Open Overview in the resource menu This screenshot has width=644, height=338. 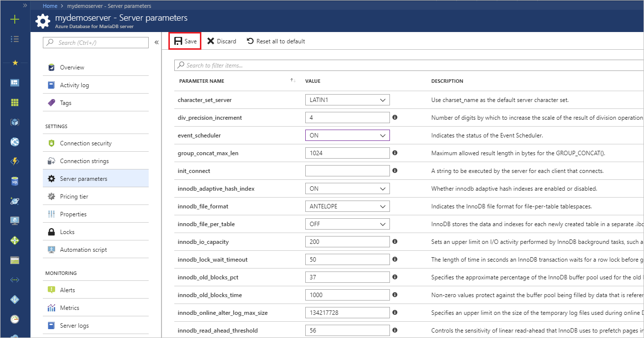[x=96, y=68]
